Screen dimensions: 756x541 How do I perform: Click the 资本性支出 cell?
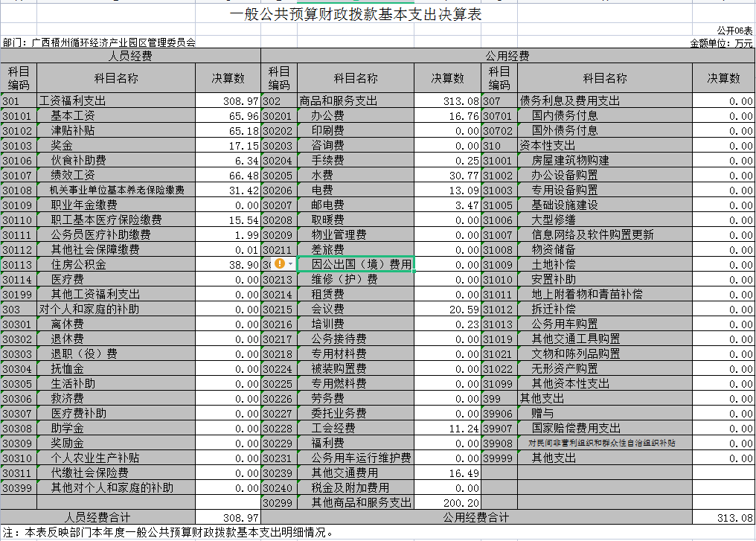[605, 146]
